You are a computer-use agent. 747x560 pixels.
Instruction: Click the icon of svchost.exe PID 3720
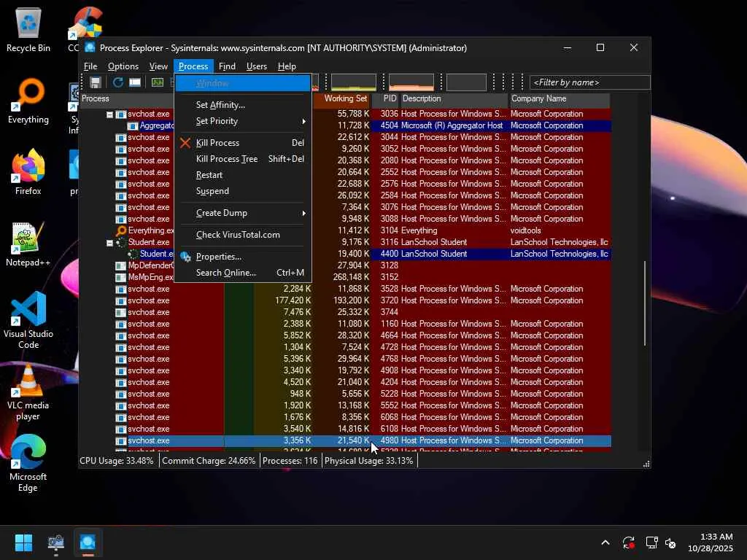point(121,300)
